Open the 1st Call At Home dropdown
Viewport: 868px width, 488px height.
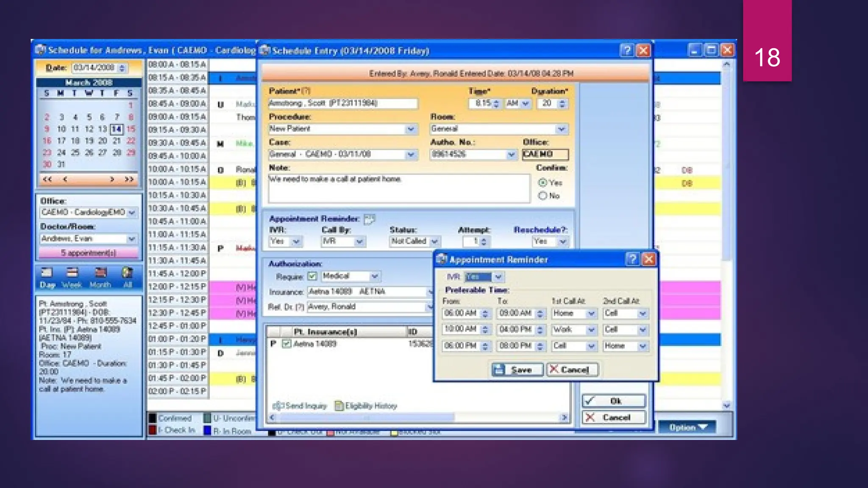click(591, 313)
